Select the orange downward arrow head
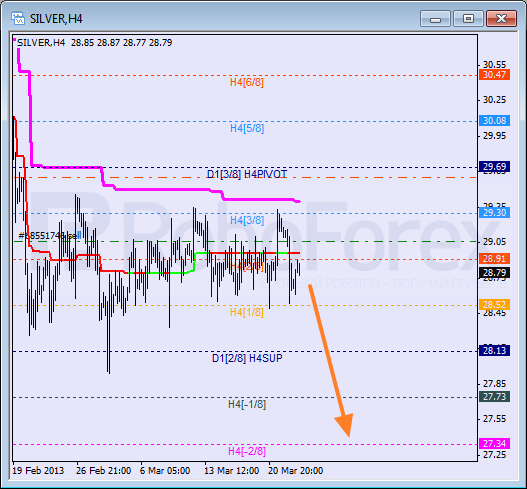The width and height of the screenshot is (527, 489). 345,424
